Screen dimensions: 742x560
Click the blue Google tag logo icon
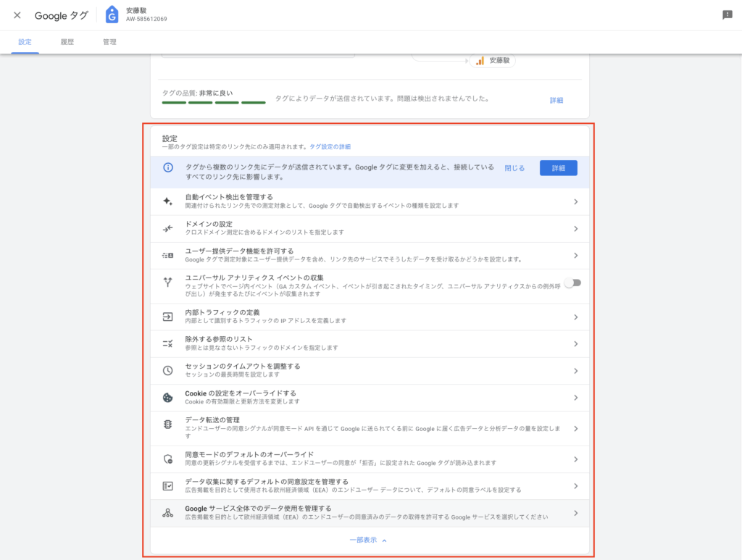(112, 14)
